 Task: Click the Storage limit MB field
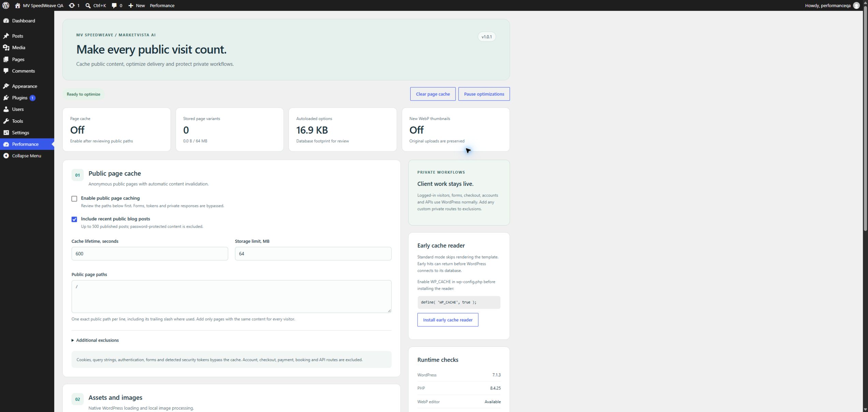(x=313, y=254)
